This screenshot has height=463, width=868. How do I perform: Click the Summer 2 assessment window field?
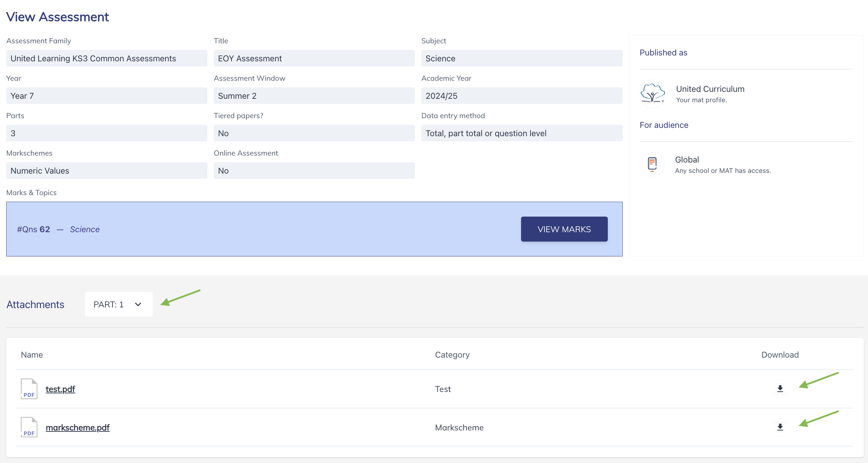point(314,96)
